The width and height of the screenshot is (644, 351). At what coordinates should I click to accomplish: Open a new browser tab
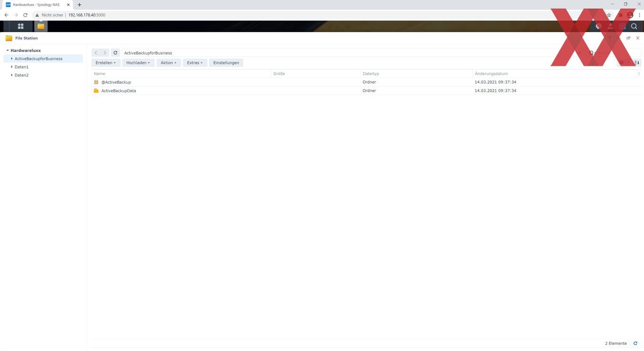pyautogui.click(x=79, y=5)
